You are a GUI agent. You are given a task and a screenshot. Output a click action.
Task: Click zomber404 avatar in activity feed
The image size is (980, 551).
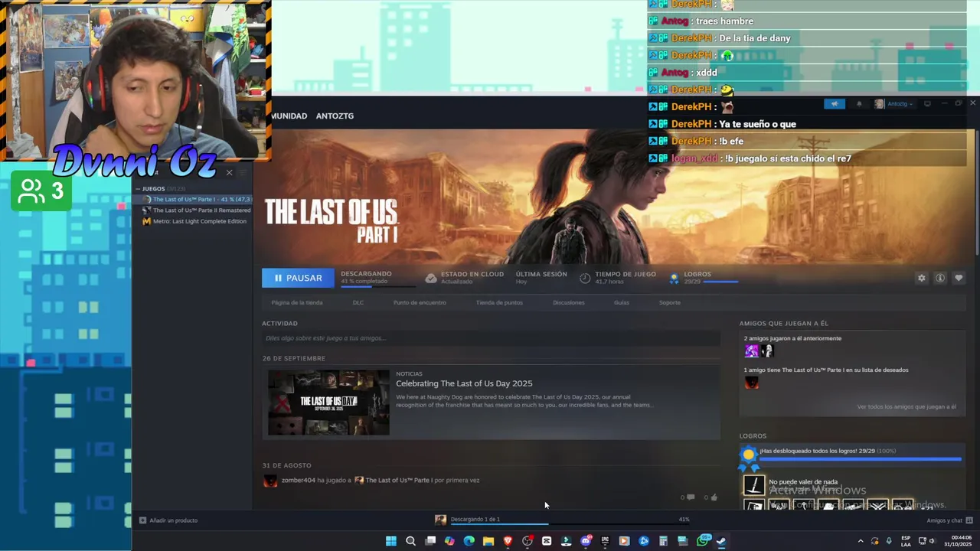click(270, 481)
